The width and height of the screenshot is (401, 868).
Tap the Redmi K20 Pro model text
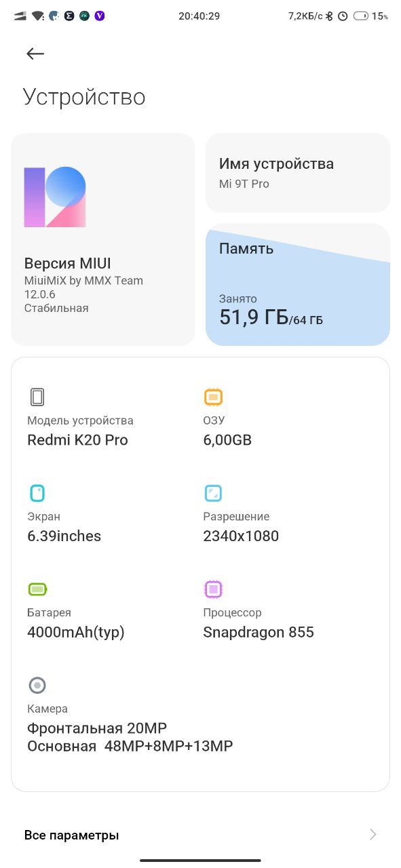(77, 440)
